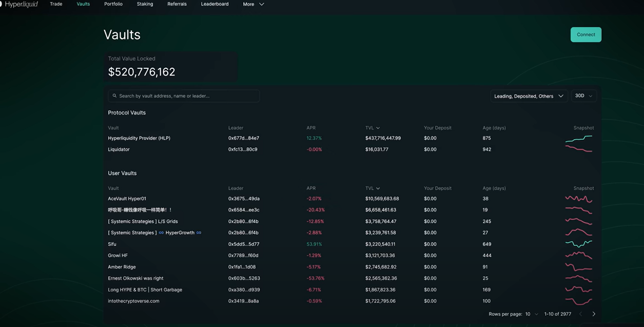Click HLP APR 12.37%
The width and height of the screenshot is (644, 327).
coord(314,138)
